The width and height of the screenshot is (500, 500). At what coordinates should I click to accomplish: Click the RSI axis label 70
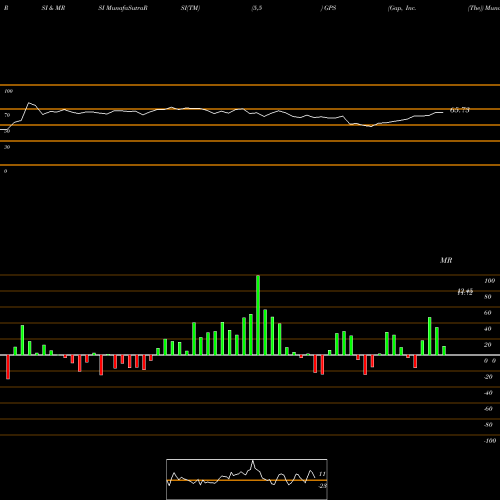7,115
